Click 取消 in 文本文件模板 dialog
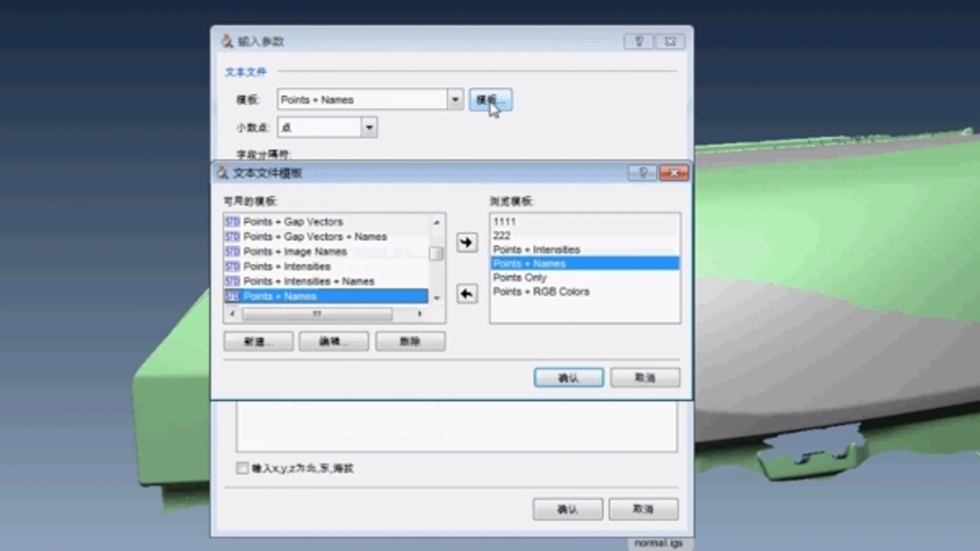This screenshot has height=551, width=980. 645,378
